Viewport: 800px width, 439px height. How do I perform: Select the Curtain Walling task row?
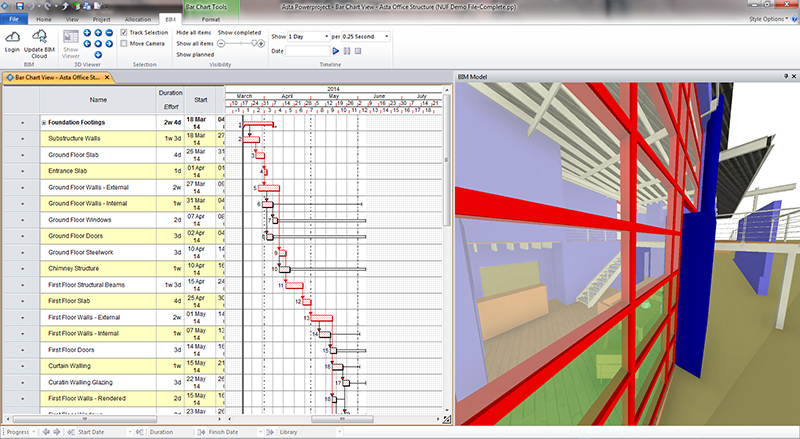pos(114,366)
